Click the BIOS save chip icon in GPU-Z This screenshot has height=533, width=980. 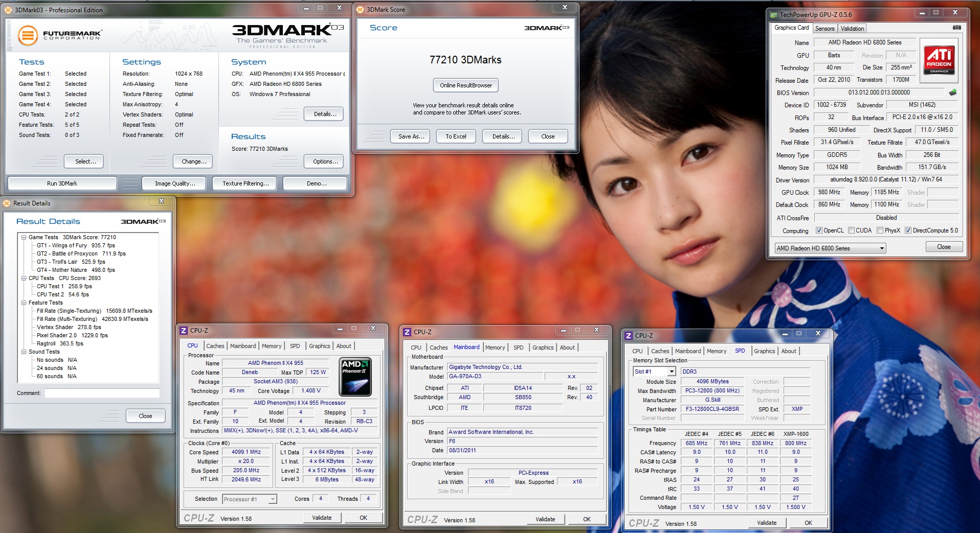952,92
